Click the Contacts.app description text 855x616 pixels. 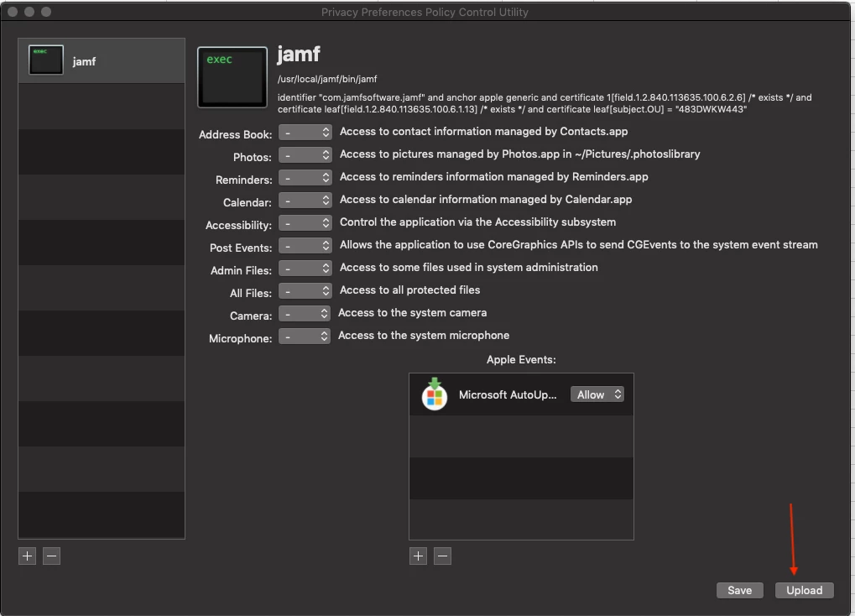point(483,132)
